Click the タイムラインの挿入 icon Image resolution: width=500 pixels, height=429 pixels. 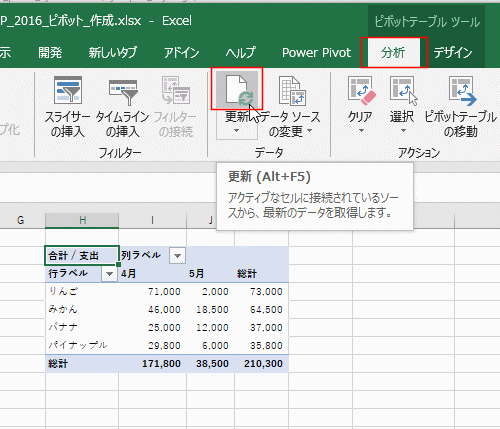[x=123, y=91]
